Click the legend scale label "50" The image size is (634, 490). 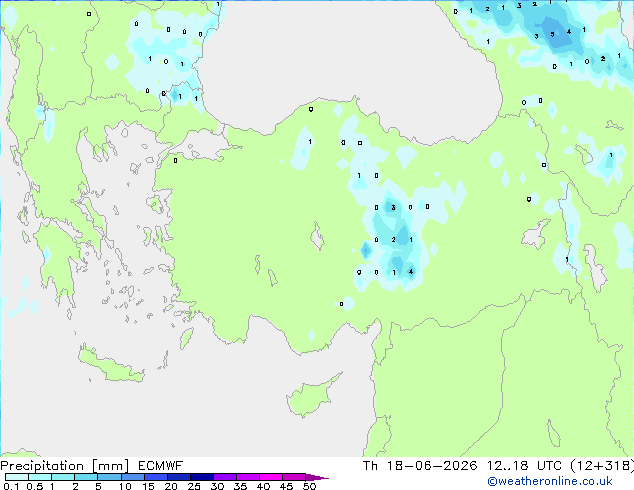pos(309,486)
